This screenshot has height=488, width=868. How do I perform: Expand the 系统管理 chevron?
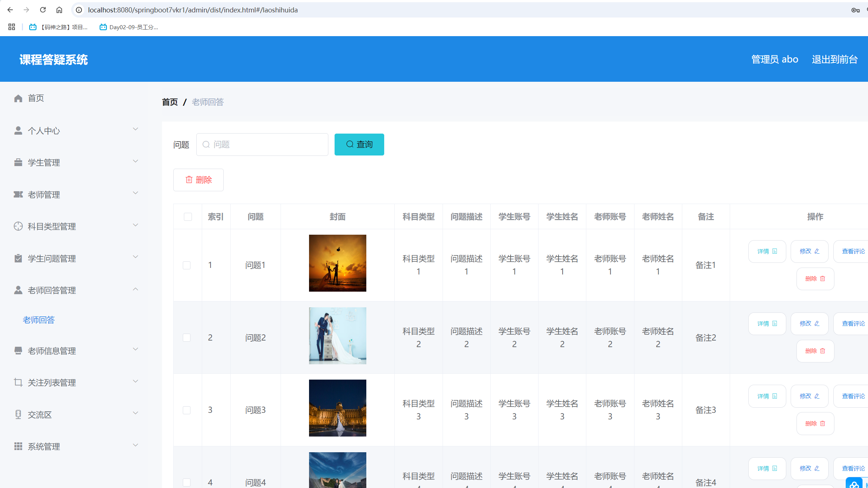(135, 445)
